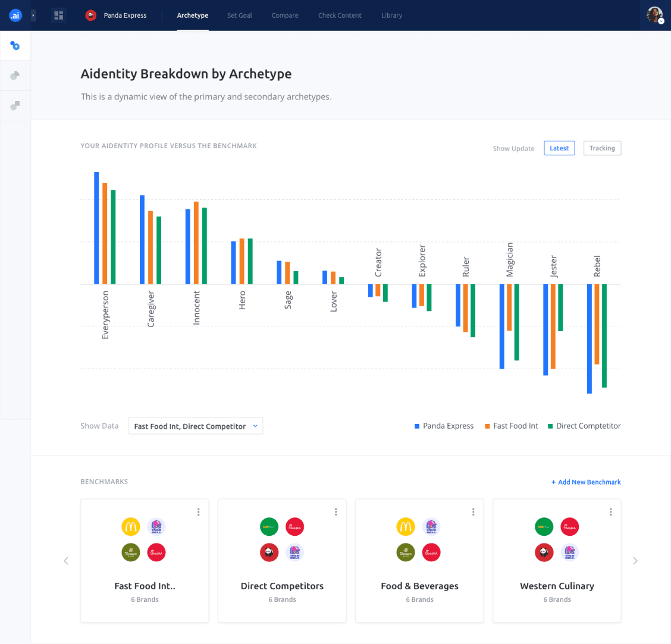Go to previous benchmarks with left arrow
671x644 pixels.
click(x=66, y=561)
